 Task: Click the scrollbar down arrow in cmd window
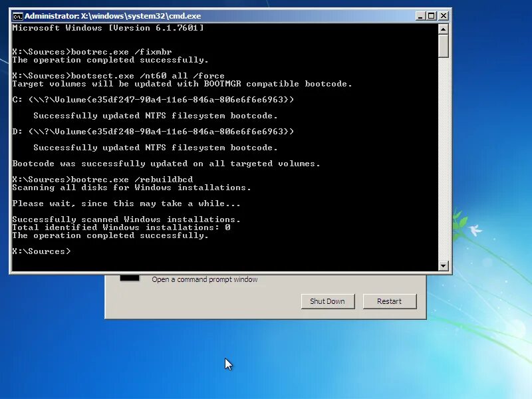pos(443,265)
